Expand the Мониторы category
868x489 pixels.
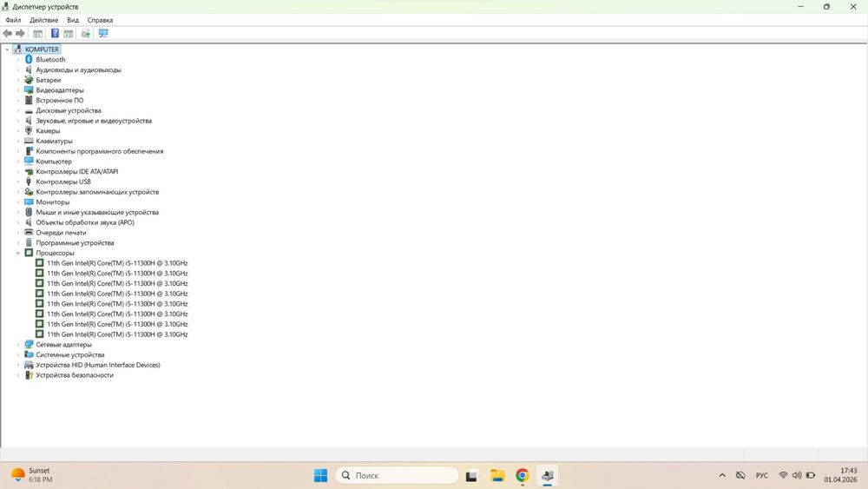coord(17,202)
